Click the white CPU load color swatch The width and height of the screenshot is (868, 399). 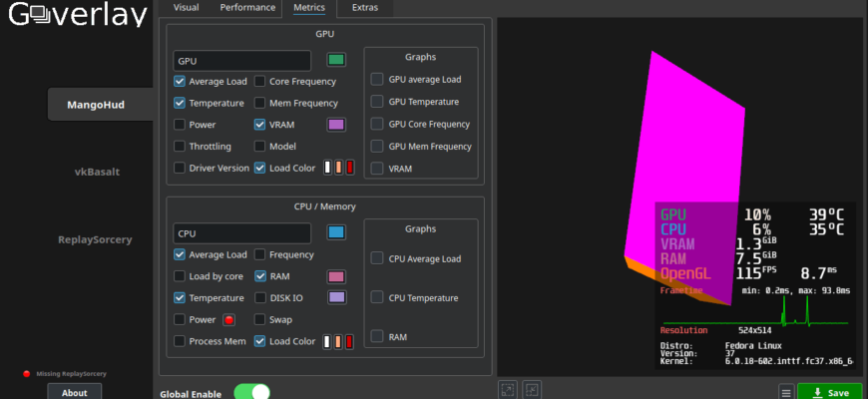click(327, 341)
